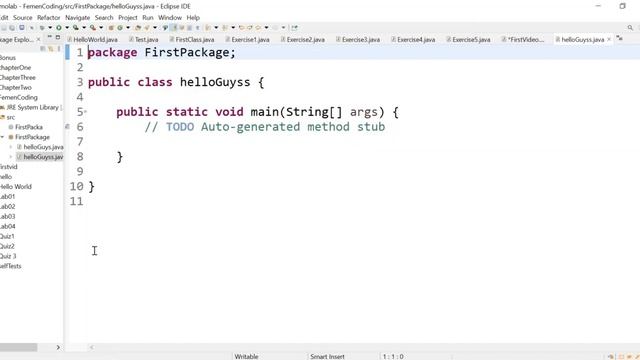640x360 pixels.
Task: Click the Pin Editor icon in toolbar
Action: tap(294, 28)
